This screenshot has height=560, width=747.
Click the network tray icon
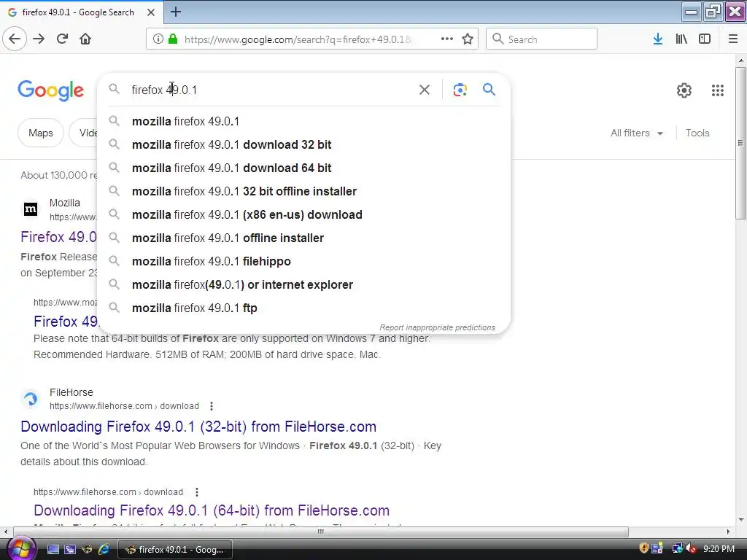[676, 548]
